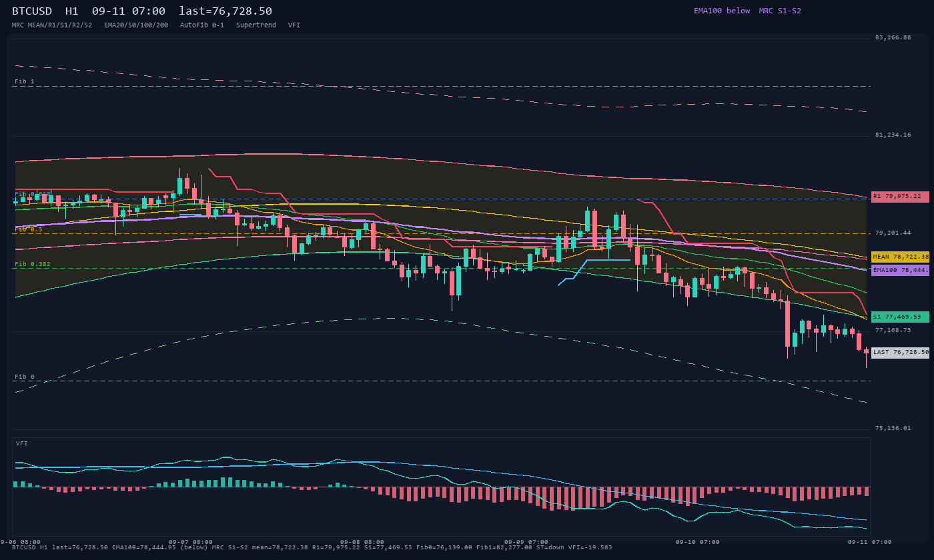934x560 pixels.
Task: Select the "MRC S1-S2" zone text at top right
Action: click(x=780, y=11)
